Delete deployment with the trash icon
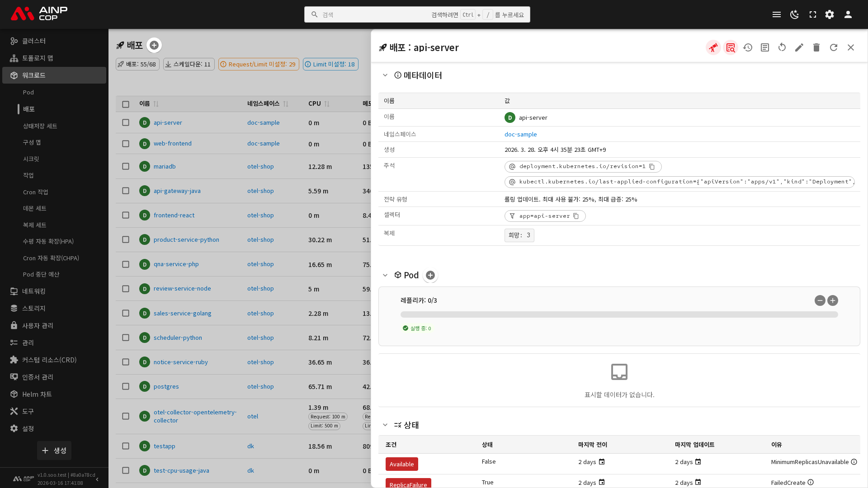The width and height of the screenshot is (868, 488). (x=816, y=47)
